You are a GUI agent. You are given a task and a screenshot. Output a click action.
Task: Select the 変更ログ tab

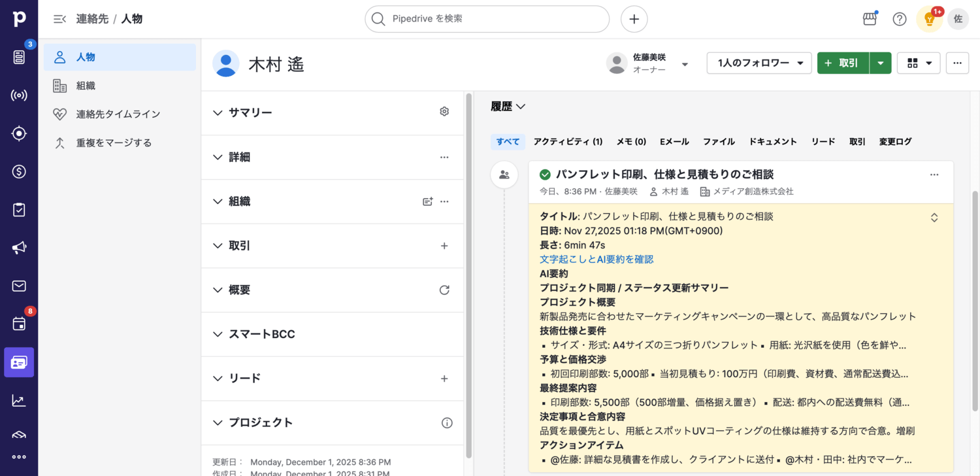(x=895, y=141)
